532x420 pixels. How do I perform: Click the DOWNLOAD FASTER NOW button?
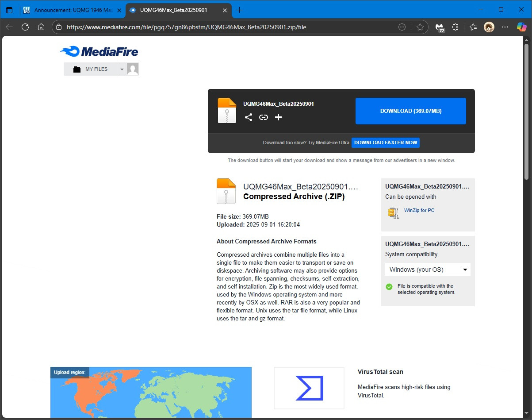click(386, 143)
